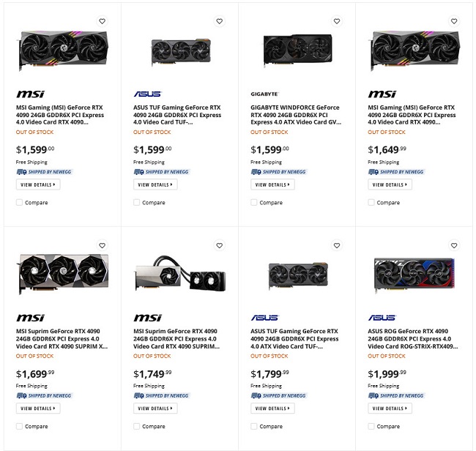476x451 pixels.
Task: Heart the MSI Gaming card priced $1,649.99
Action: tap(454, 22)
